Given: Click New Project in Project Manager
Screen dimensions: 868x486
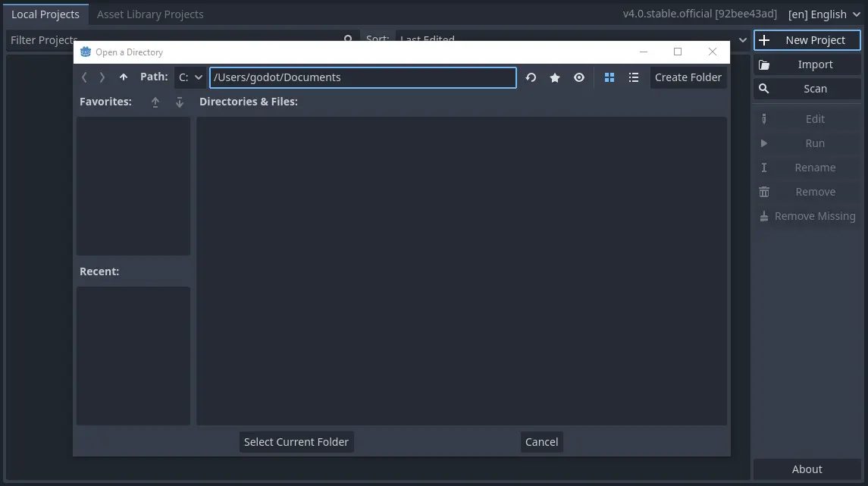Looking at the screenshot, I should click(807, 40).
